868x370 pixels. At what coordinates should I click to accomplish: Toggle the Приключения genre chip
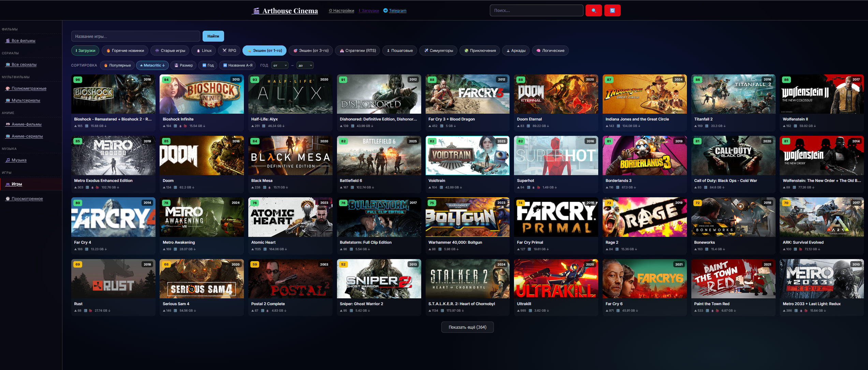click(480, 51)
